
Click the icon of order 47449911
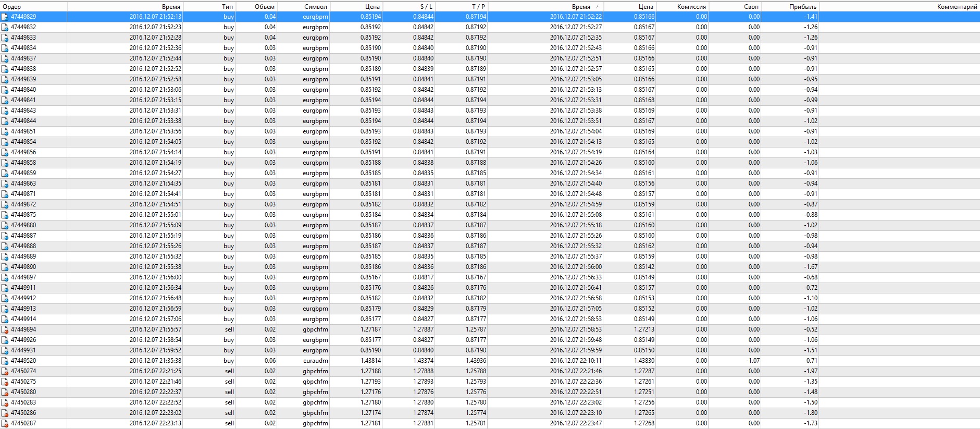point(5,288)
